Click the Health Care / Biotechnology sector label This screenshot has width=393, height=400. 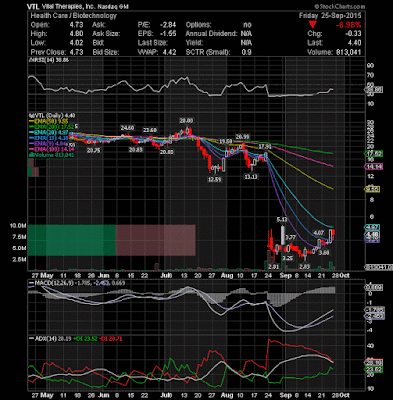click(74, 16)
